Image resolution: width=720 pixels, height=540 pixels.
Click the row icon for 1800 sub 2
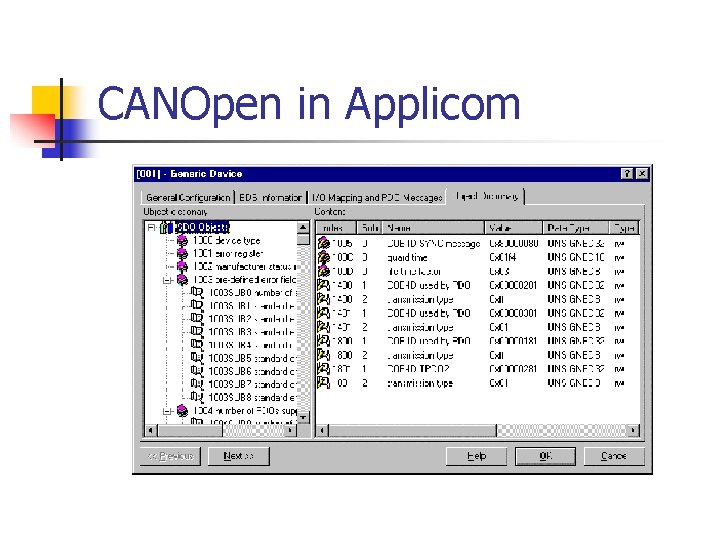tap(324, 355)
